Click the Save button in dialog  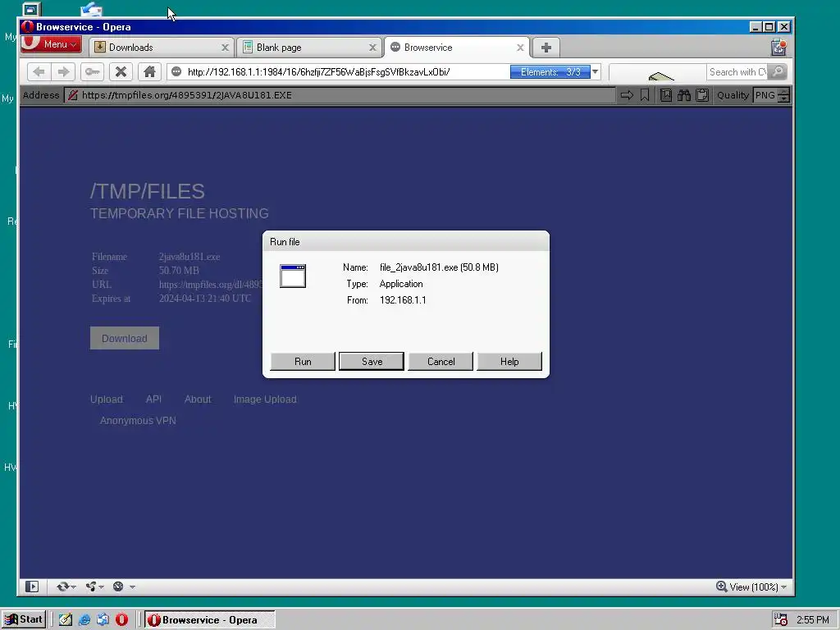coord(372,362)
